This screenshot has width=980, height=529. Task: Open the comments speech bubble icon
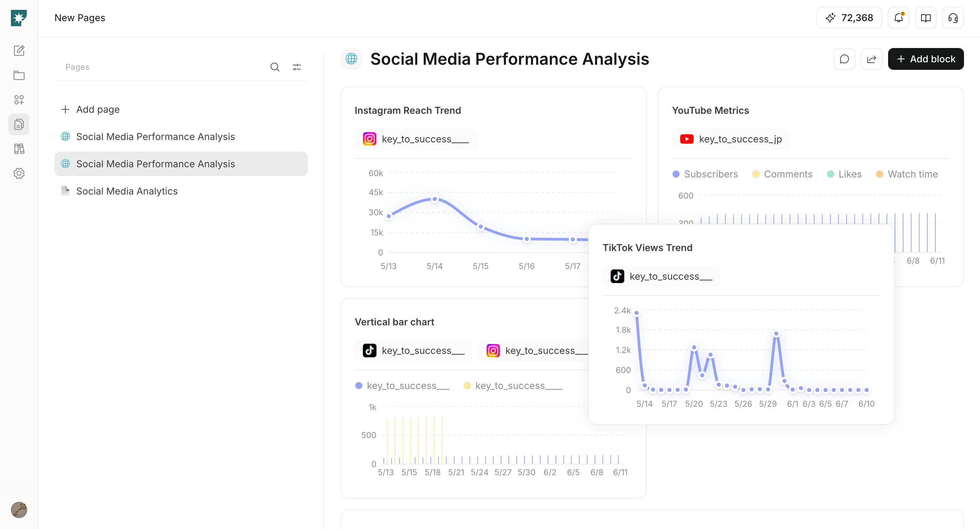(845, 59)
